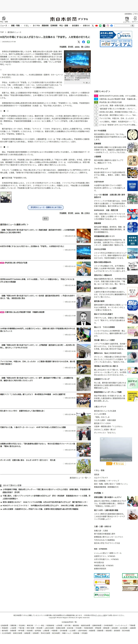
Task: Open the main lecture hall article photo
Action: point(77,61)
